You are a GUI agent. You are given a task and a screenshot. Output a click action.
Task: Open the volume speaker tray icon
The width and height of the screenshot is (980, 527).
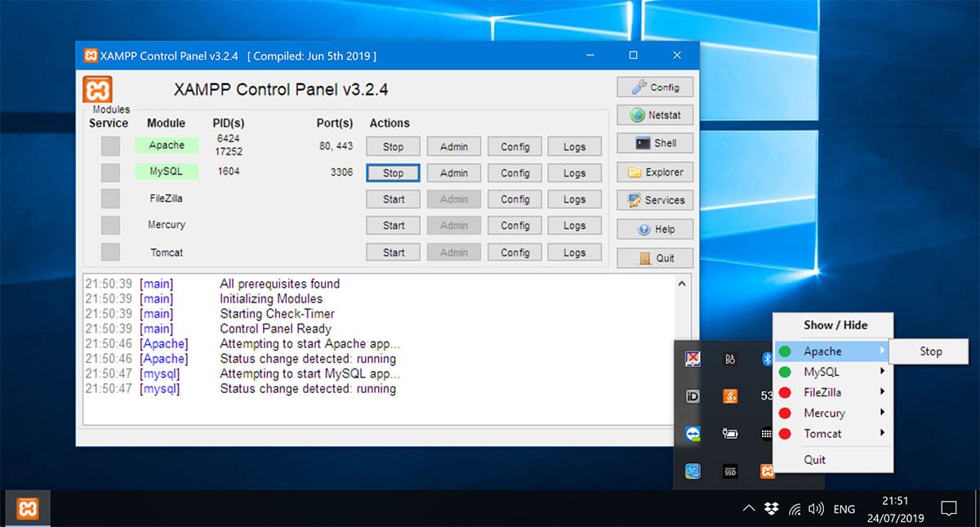coord(816,509)
